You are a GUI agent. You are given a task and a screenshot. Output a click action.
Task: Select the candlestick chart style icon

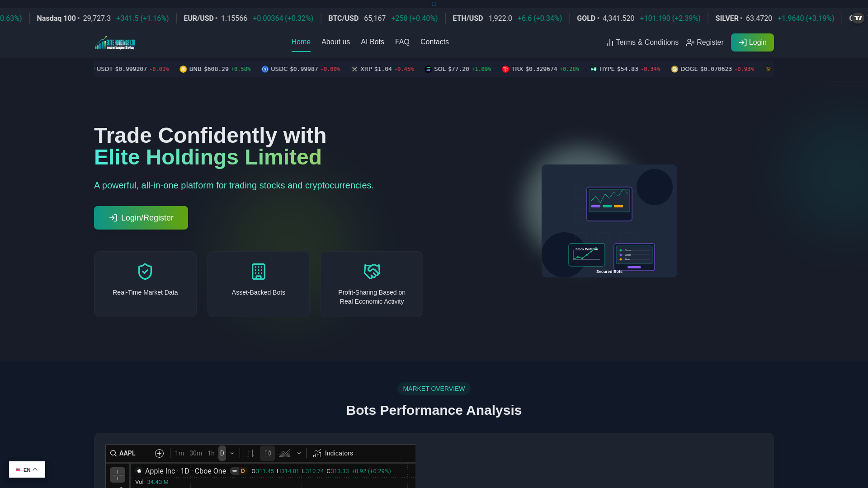(x=268, y=453)
